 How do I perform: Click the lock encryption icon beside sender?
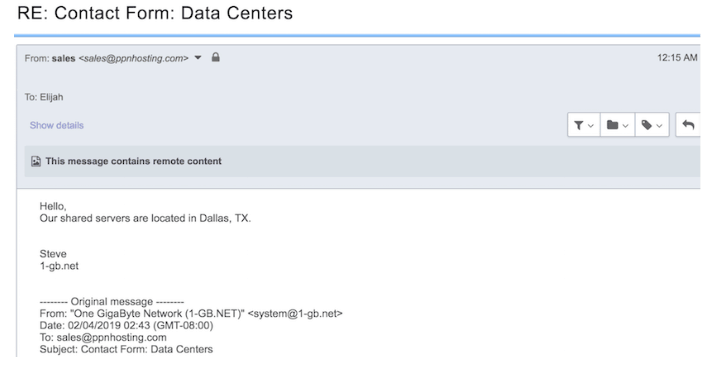click(x=215, y=57)
